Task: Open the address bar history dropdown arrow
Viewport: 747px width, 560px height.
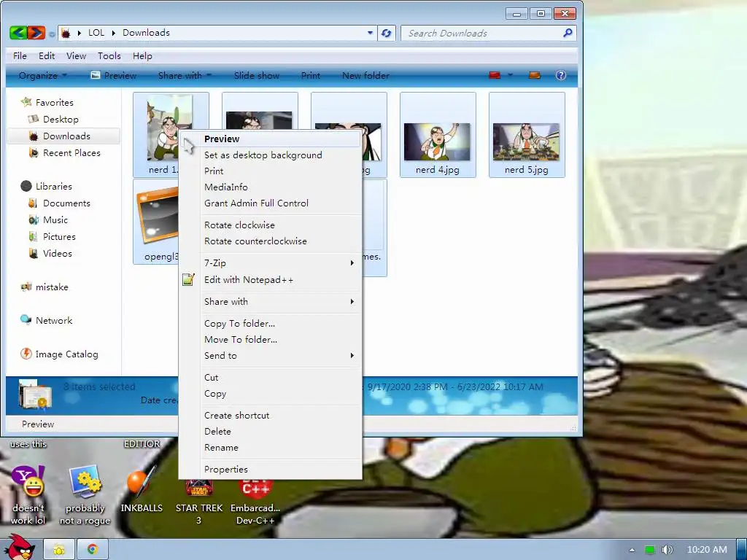Action: click(370, 33)
